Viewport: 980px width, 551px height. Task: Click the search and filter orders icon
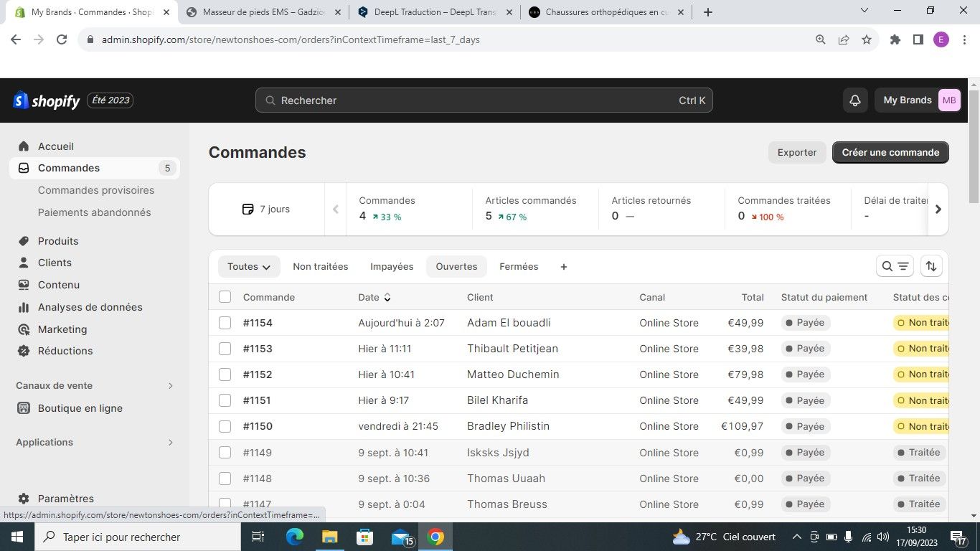[895, 266]
